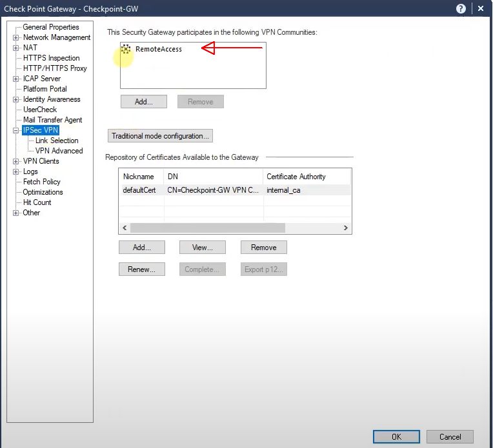
Task: Select VPN Clients in tree
Action: (x=41, y=161)
